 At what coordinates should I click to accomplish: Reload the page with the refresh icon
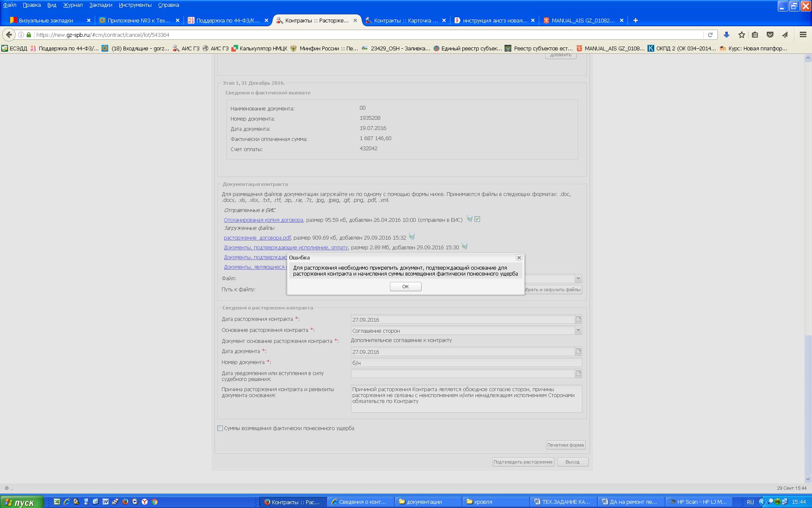tap(710, 35)
